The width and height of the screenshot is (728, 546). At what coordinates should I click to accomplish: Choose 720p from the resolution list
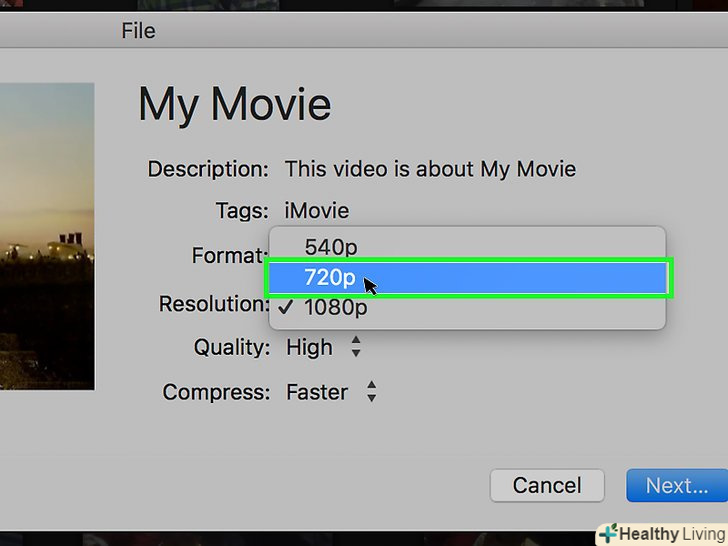pos(330,277)
